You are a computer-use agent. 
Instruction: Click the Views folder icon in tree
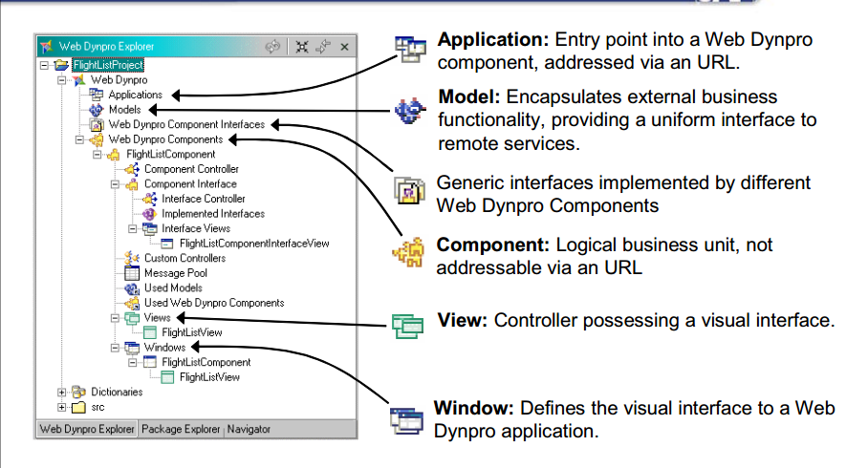[x=132, y=317]
